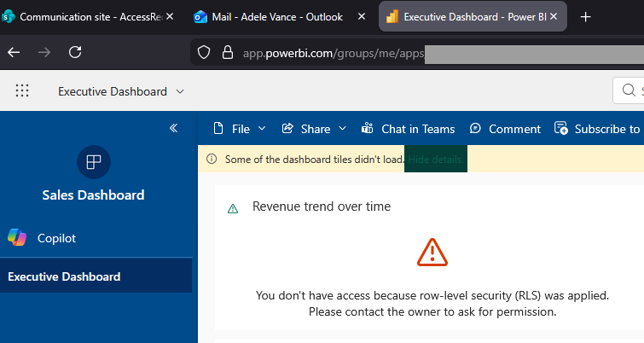644x343 pixels.
Task: Click the Sales Dashboard app logo icon
Action: point(94,162)
